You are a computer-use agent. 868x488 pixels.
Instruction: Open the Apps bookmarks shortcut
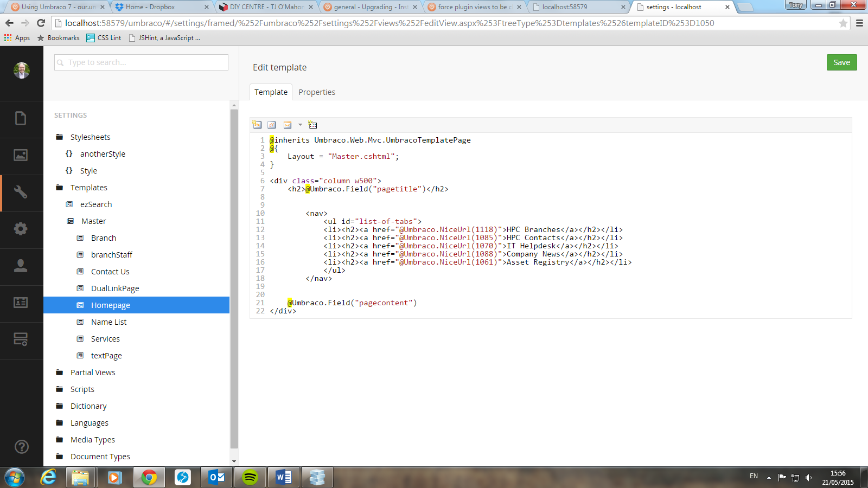[17, 38]
